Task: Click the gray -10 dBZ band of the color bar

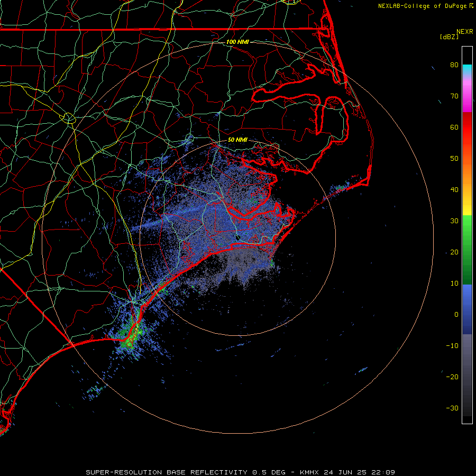Action: tap(467, 349)
